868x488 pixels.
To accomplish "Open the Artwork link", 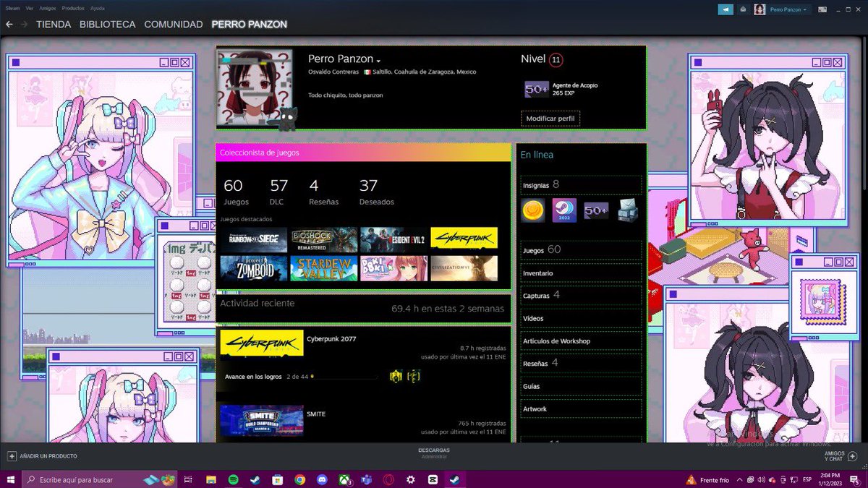I will tap(581, 408).
